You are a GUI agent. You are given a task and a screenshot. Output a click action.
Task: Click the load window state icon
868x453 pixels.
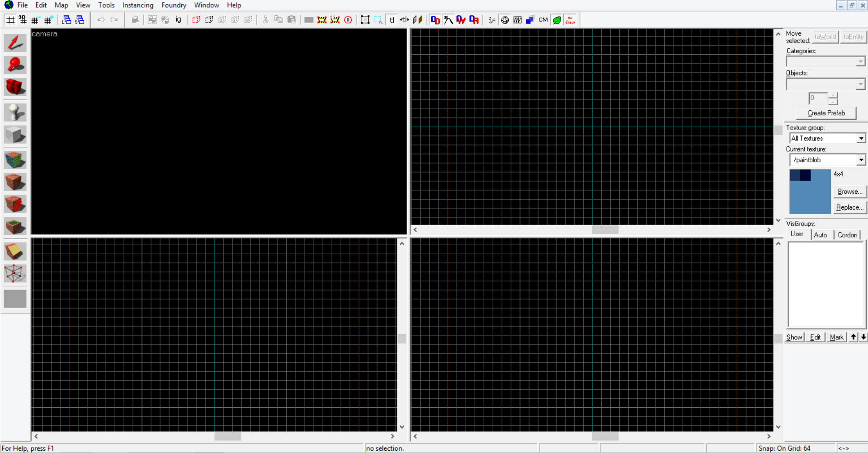(66, 20)
